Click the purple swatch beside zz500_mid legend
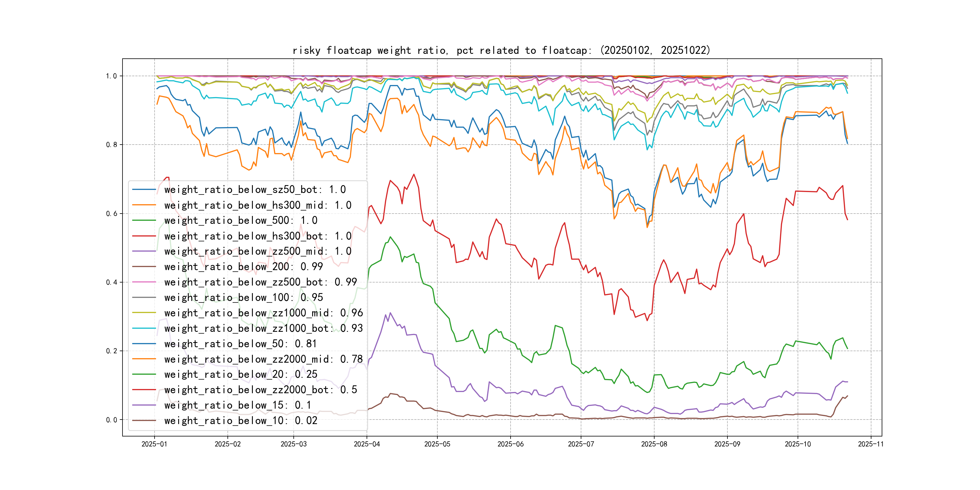 point(144,251)
